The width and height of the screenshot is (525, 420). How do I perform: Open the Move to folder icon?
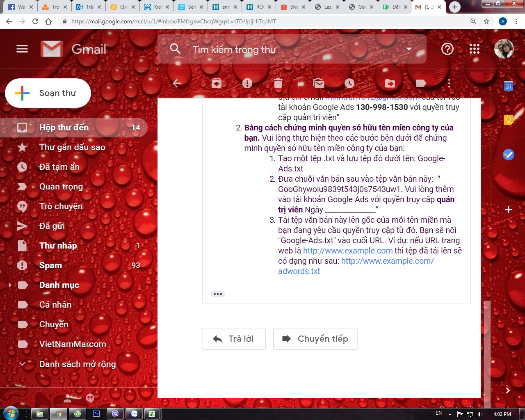390,84
